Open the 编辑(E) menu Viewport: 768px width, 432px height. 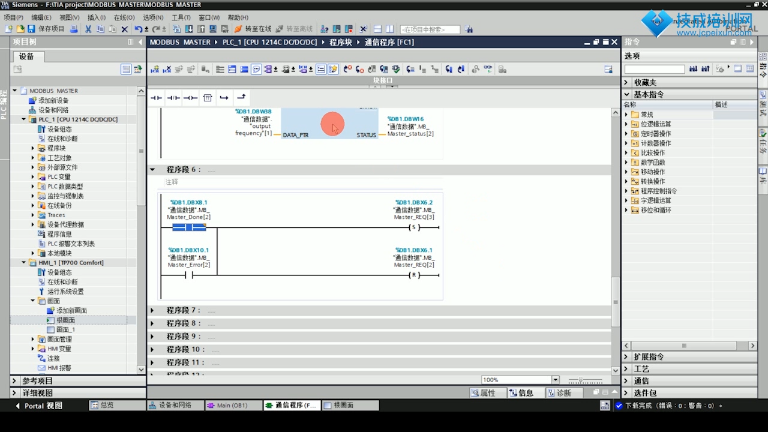[41, 17]
